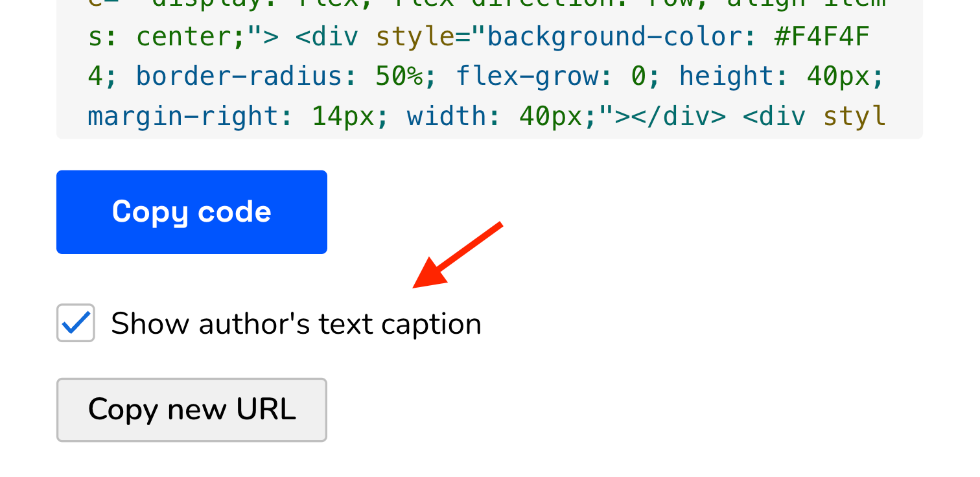Click "margin-right" property in the code
This screenshot has height=477, width=980.
183,117
